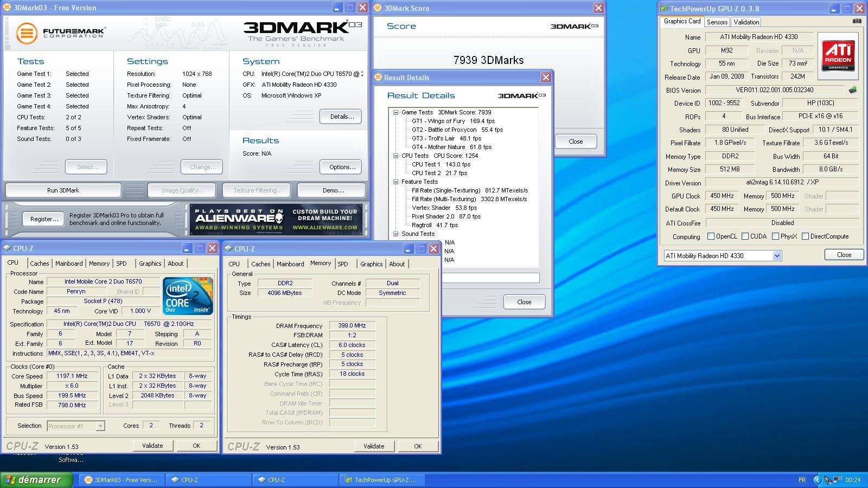Click the DRAM Frequency value field
Screen dimensions: 868x488
(352, 326)
